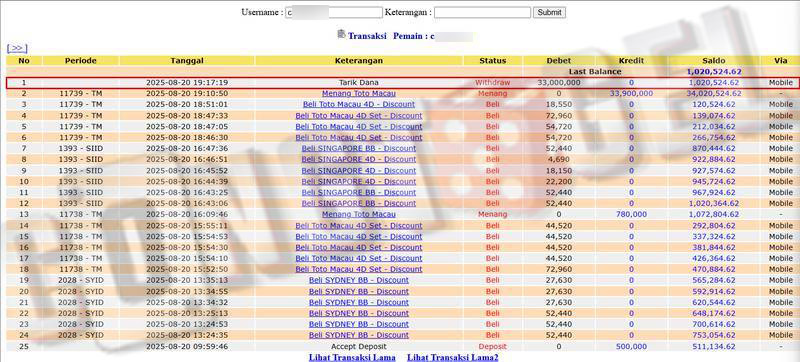The image size is (800, 362).
Task: Open Menang Toto Macau in row 13
Action: tap(359, 214)
